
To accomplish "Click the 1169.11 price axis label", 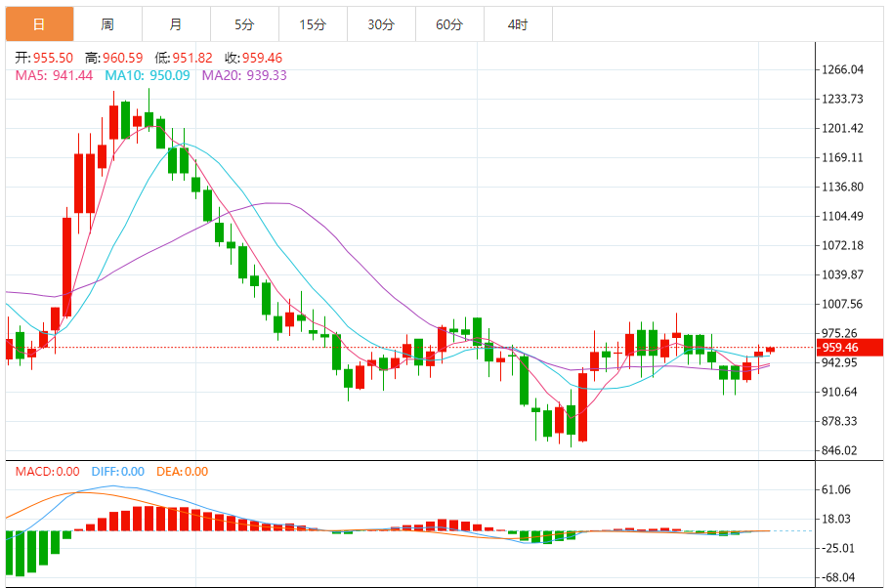I will tap(842, 157).
